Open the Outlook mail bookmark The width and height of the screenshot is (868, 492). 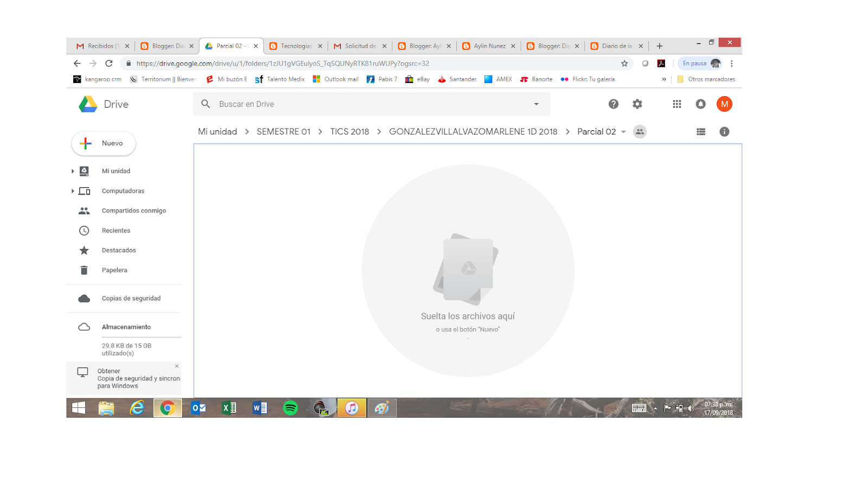[x=336, y=79]
